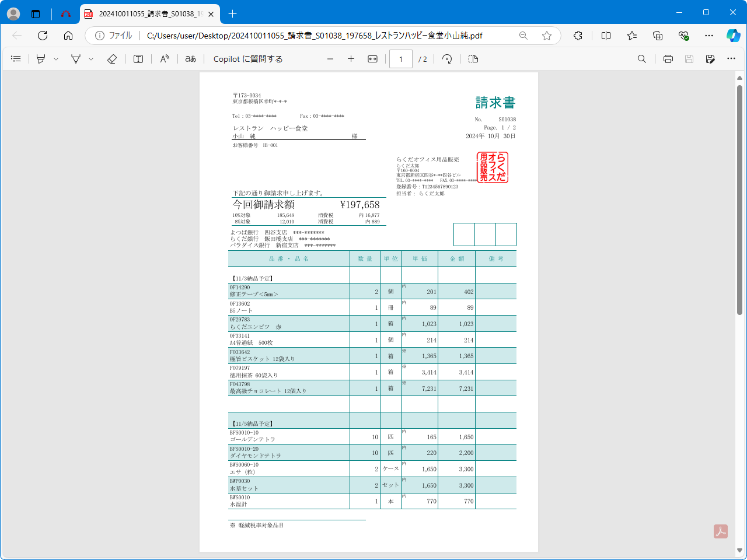Add this page to favorites

[547, 36]
